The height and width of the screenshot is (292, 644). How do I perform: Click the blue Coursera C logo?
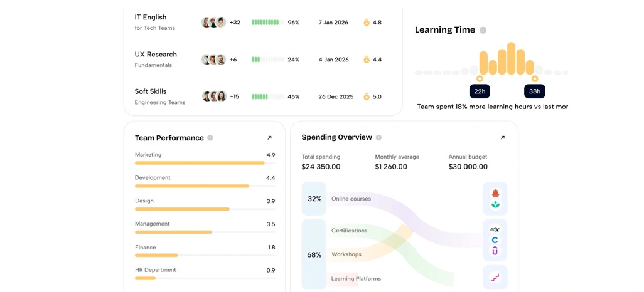[x=495, y=241]
